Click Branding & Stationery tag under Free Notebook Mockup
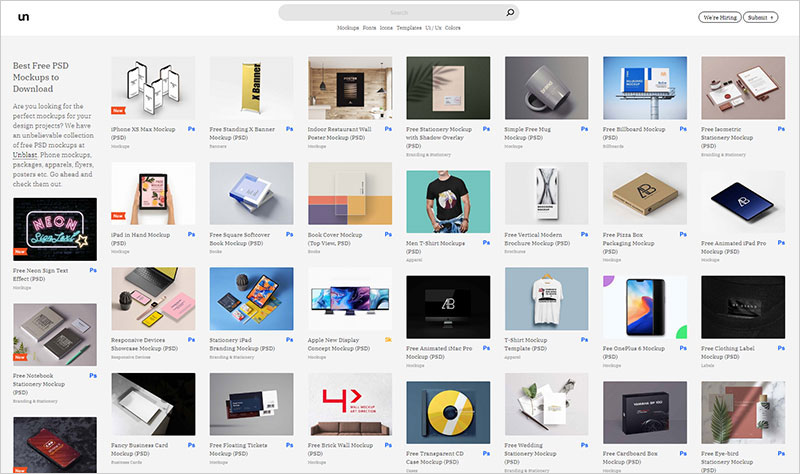This screenshot has height=474, width=800. pos(35,401)
